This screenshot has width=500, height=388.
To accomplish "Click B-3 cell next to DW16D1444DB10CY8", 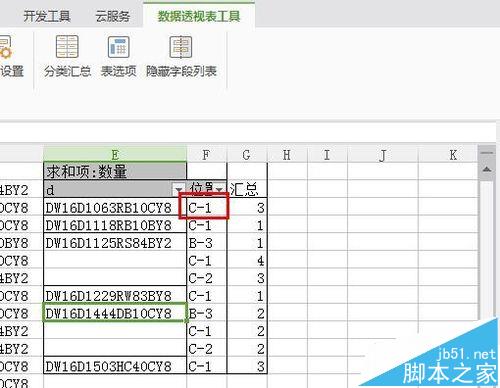I will click(207, 313).
